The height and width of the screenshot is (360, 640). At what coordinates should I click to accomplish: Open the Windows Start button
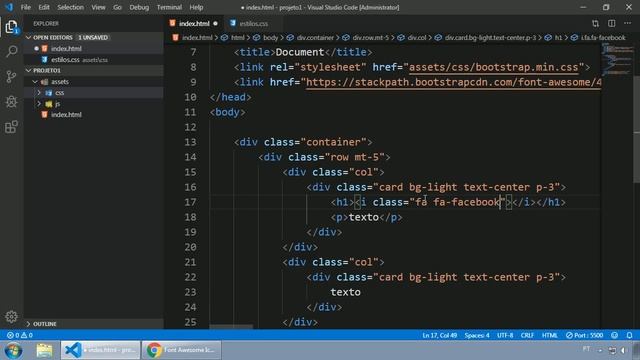13,350
